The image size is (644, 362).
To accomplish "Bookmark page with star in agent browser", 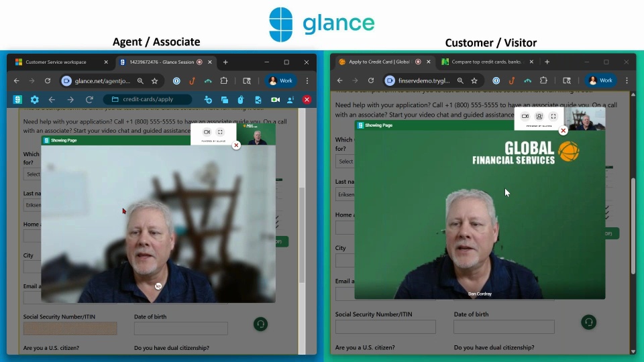I will pyautogui.click(x=154, y=81).
